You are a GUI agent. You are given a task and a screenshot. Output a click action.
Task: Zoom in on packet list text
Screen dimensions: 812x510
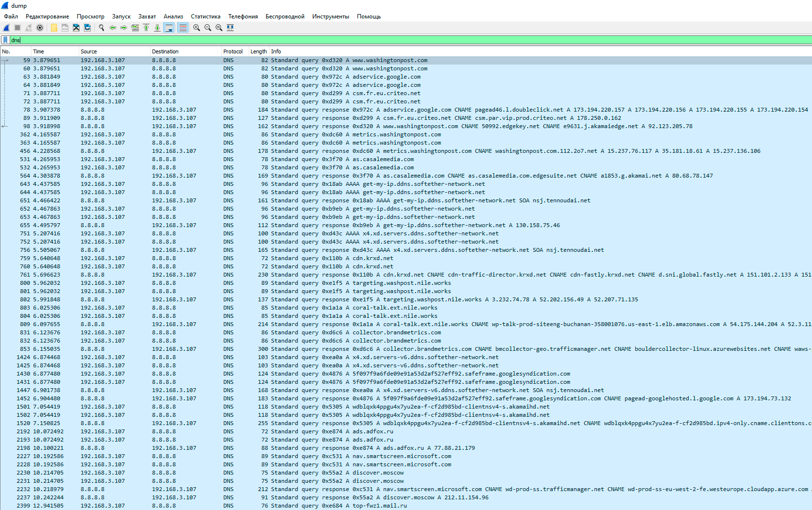pos(197,28)
